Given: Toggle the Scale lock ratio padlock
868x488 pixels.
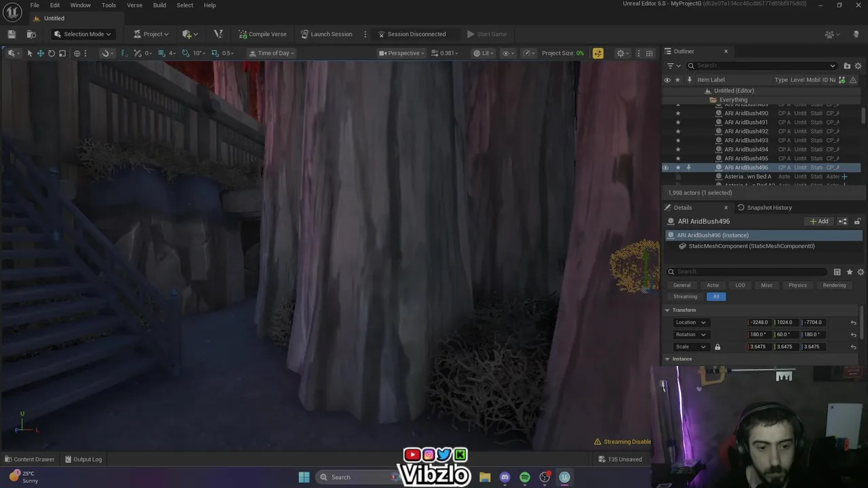Looking at the screenshot, I should tap(717, 347).
